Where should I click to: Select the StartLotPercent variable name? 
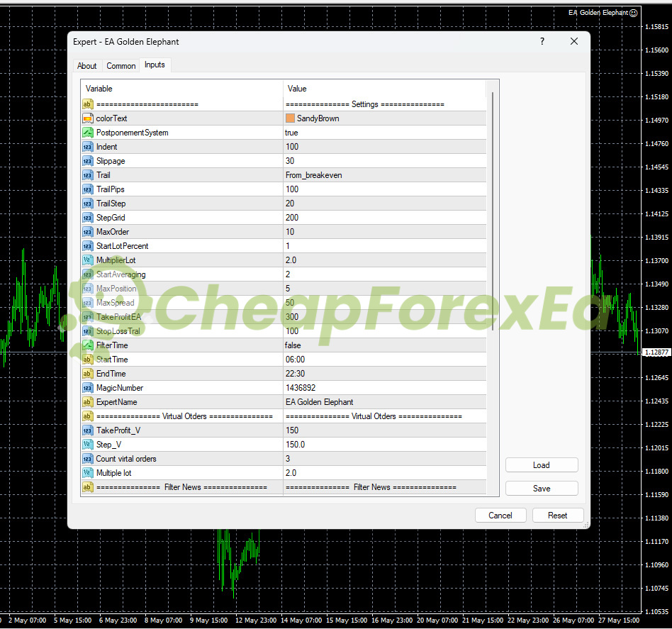pos(122,245)
